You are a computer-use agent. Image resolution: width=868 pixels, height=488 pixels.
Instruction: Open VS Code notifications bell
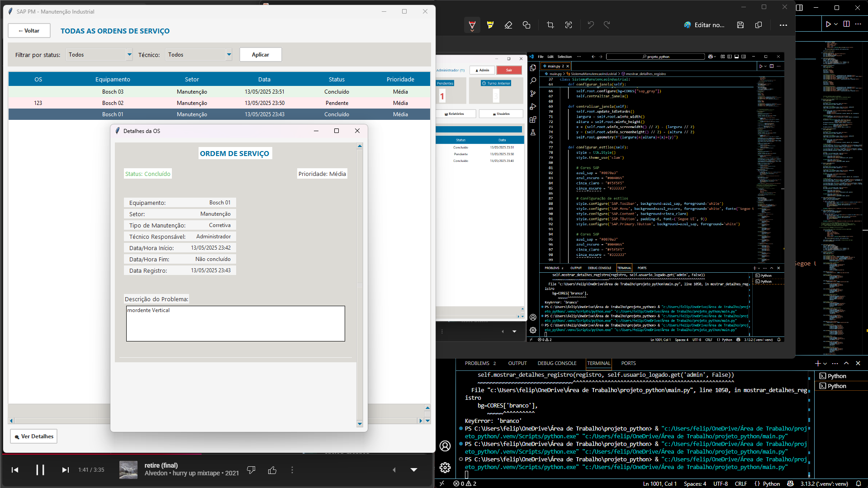tap(859, 483)
